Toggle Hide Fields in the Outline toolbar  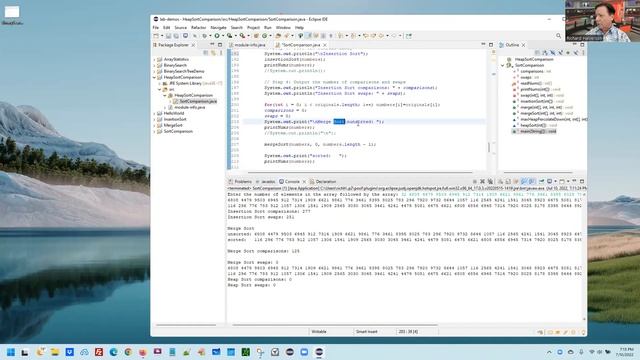coord(553,53)
